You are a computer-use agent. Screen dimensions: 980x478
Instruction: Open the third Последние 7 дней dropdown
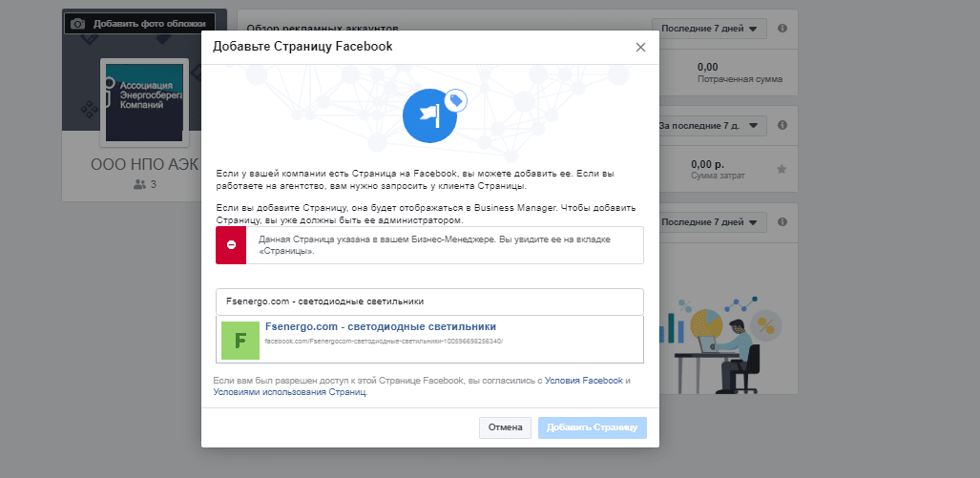pos(709,221)
